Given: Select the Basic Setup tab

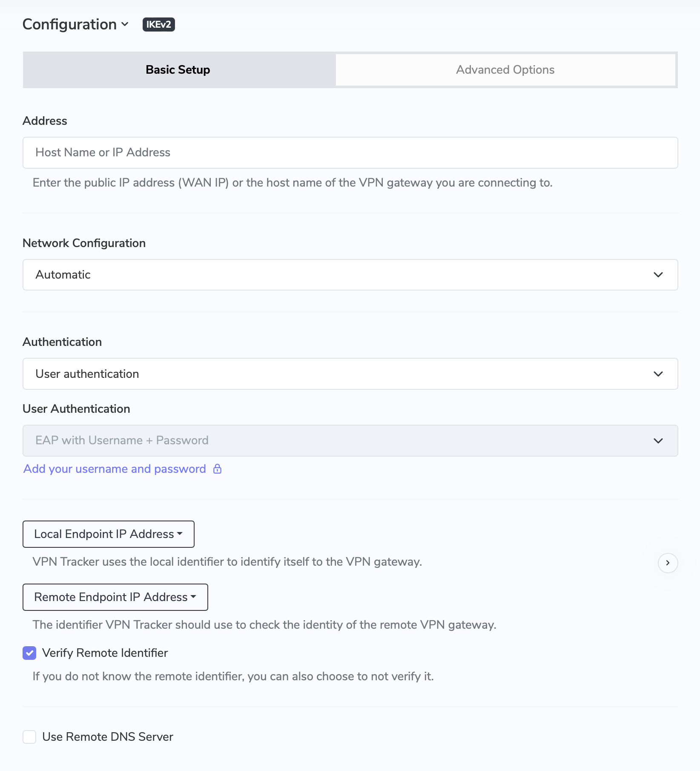Looking at the screenshot, I should tap(178, 69).
